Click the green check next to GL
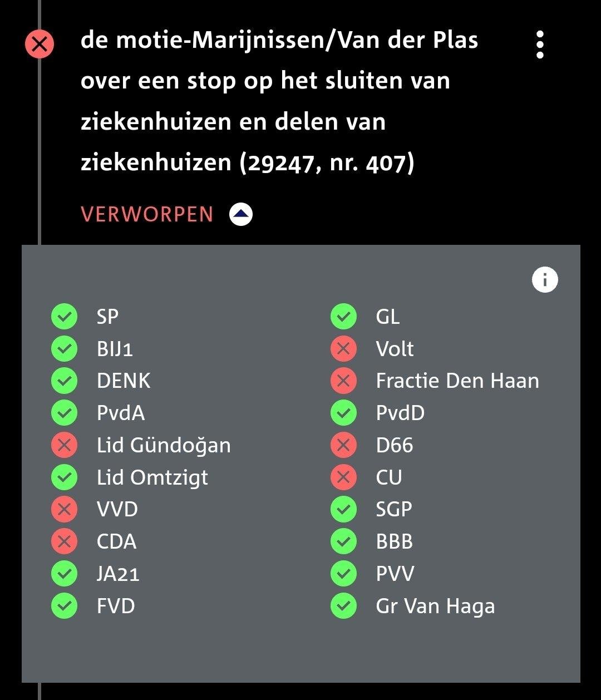The height and width of the screenshot is (700, 601). click(x=344, y=317)
